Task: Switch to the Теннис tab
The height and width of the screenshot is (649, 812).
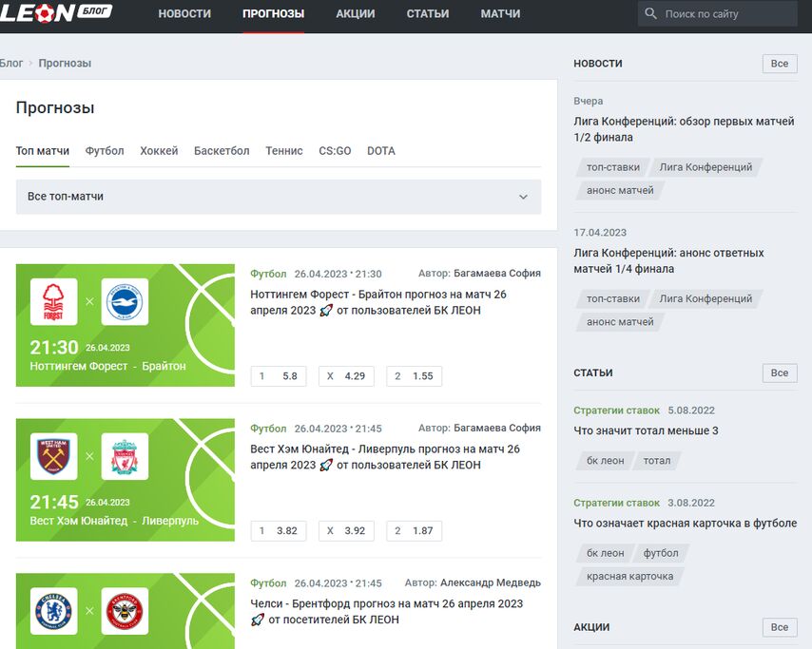Action: click(x=284, y=151)
